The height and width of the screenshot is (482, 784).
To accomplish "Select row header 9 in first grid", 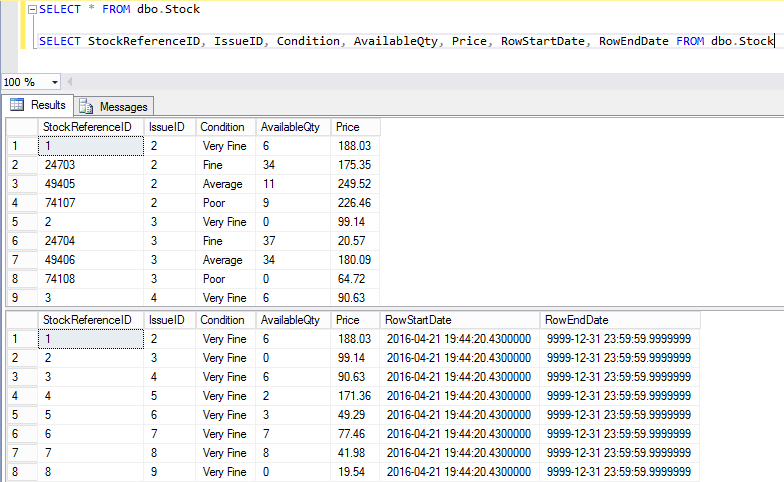I will (x=22, y=298).
